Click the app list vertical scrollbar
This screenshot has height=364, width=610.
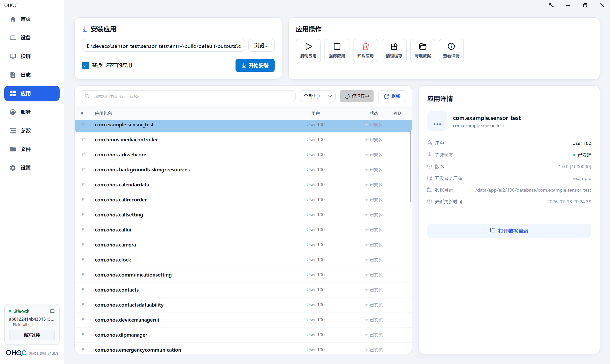pos(410,167)
